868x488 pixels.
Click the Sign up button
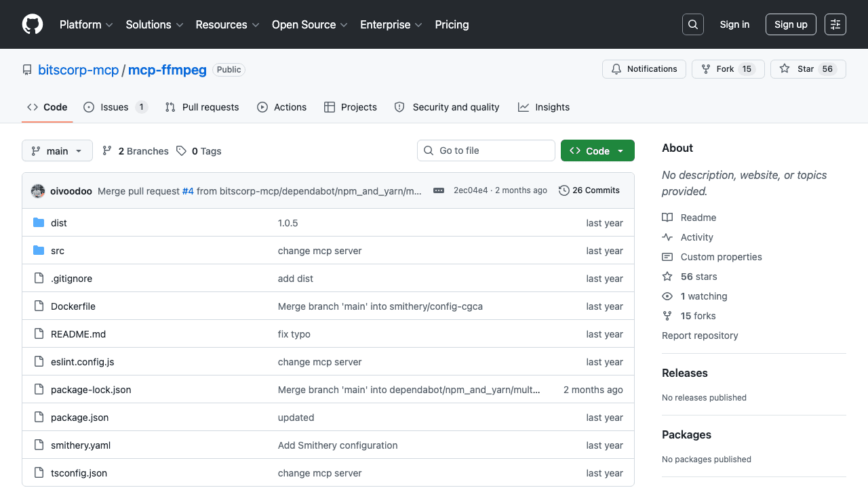(791, 24)
